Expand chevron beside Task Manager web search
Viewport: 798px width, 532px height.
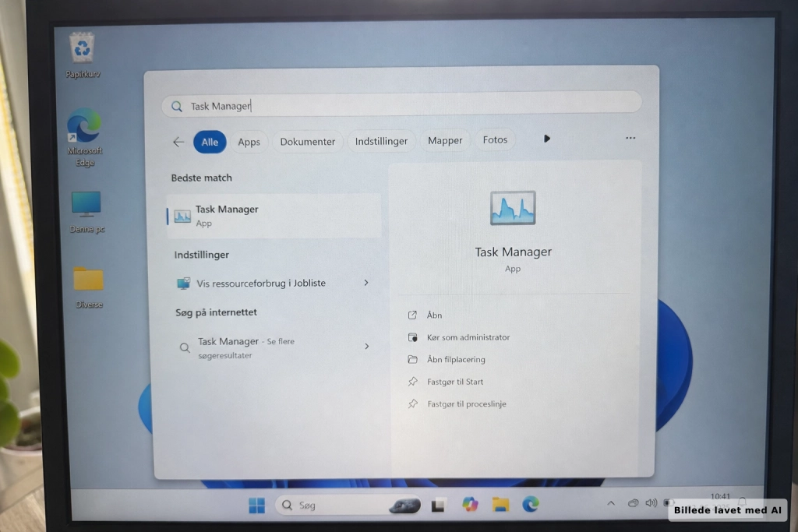tap(366, 347)
